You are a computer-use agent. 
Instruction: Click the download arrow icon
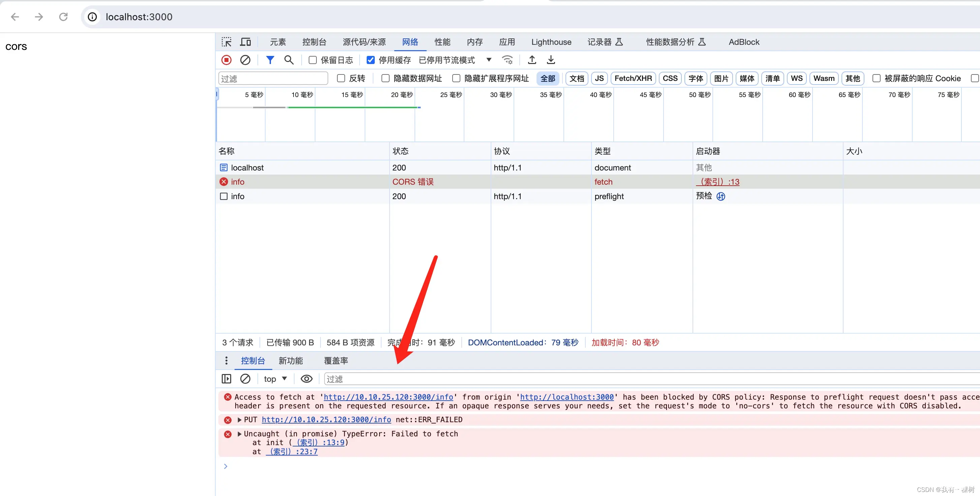point(551,59)
